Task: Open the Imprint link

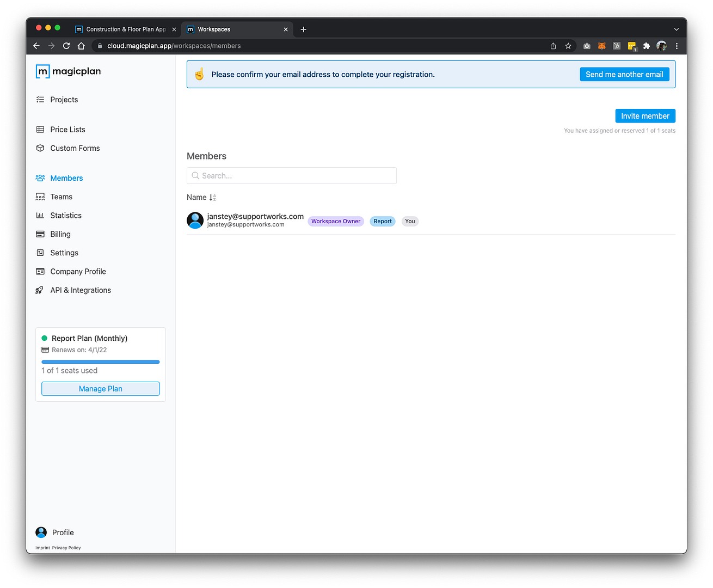Action: point(42,548)
